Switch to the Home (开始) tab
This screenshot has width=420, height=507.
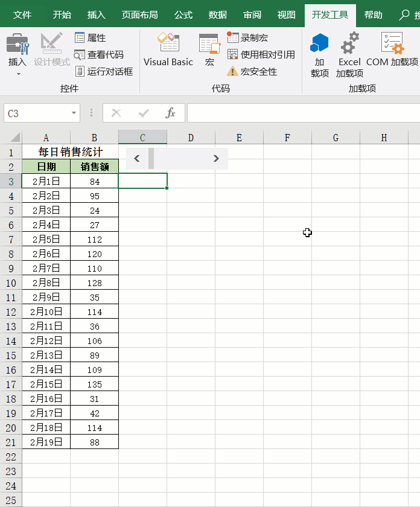[62, 14]
